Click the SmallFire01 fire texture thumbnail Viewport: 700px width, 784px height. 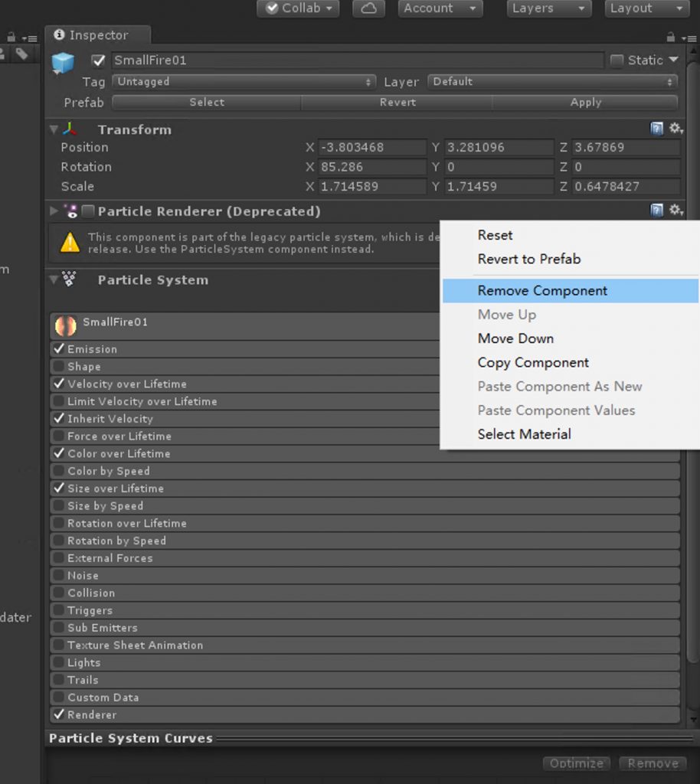coord(65,326)
